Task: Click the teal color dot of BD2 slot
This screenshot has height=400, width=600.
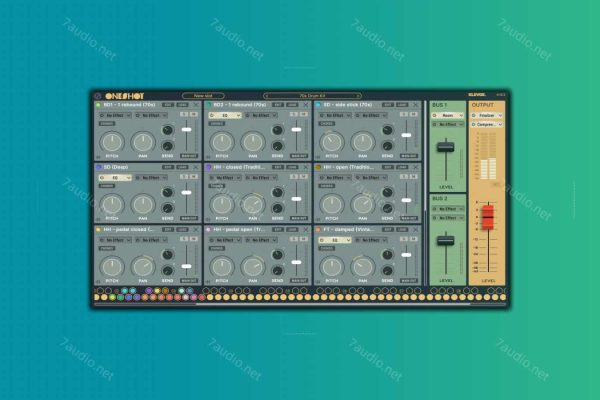Action: click(x=209, y=105)
